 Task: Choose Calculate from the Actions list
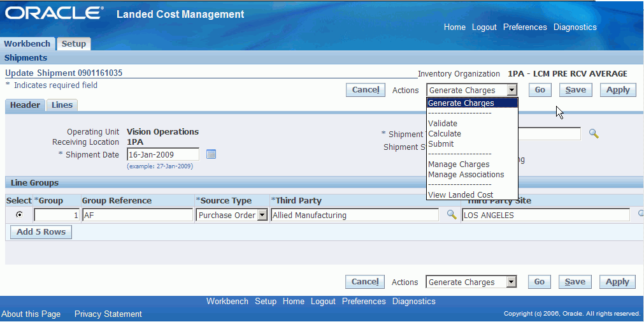pos(445,134)
